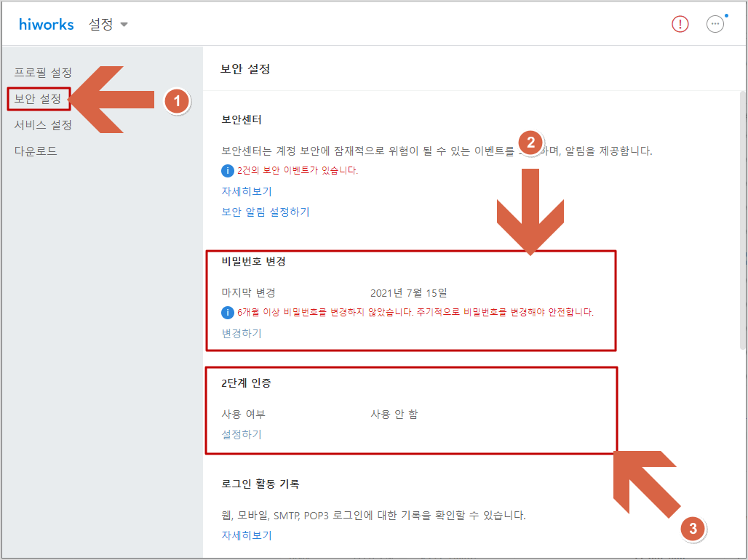Select 다운로드 in the left menu
The height and width of the screenshot is (560, 748).
[34, 150]
